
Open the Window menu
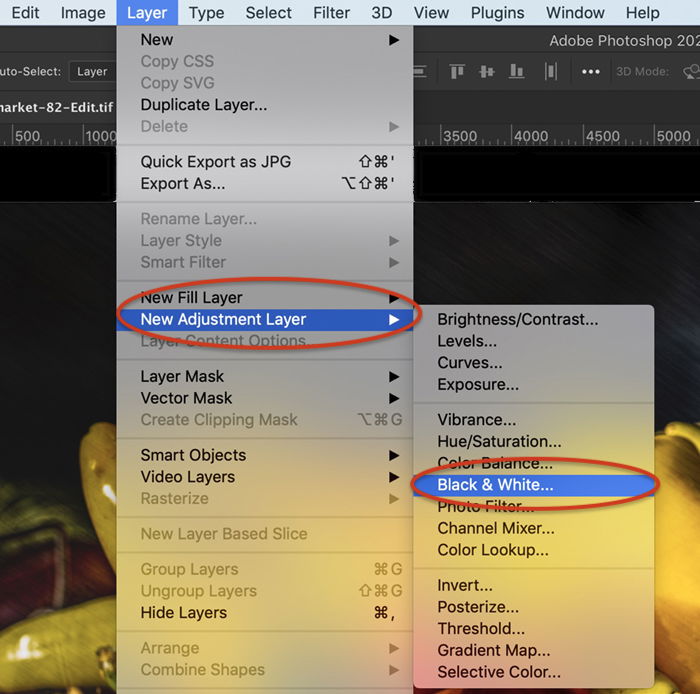point(575,13)
